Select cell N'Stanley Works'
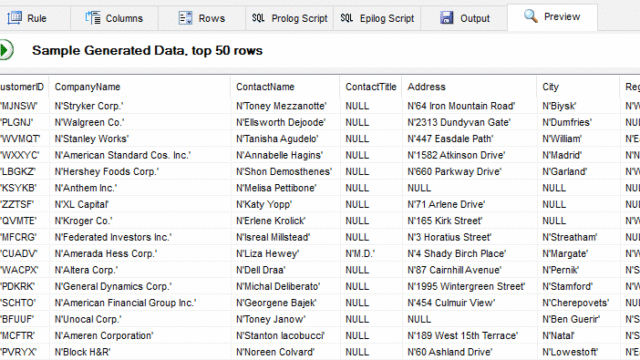Screen dimensions: 640x360 click(139, 139)
